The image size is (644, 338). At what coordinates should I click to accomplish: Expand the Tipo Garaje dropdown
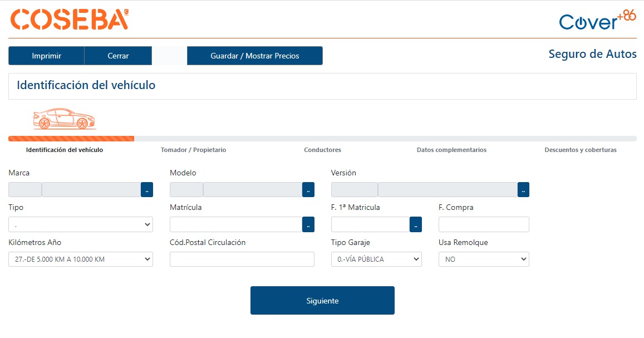pos(376,259)
